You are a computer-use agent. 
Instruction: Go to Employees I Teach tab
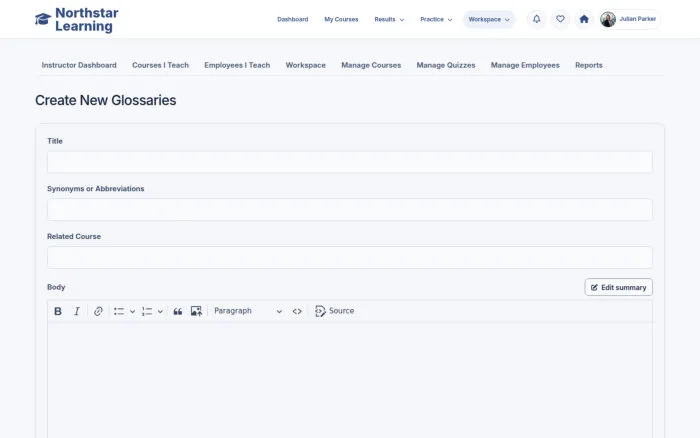click(x=237, y=65)
